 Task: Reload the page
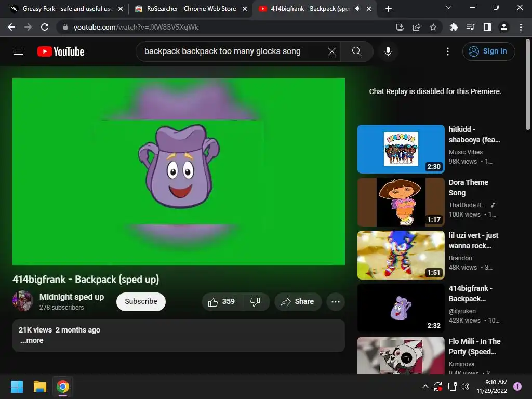pyautogui.click(x=45, y=27)
